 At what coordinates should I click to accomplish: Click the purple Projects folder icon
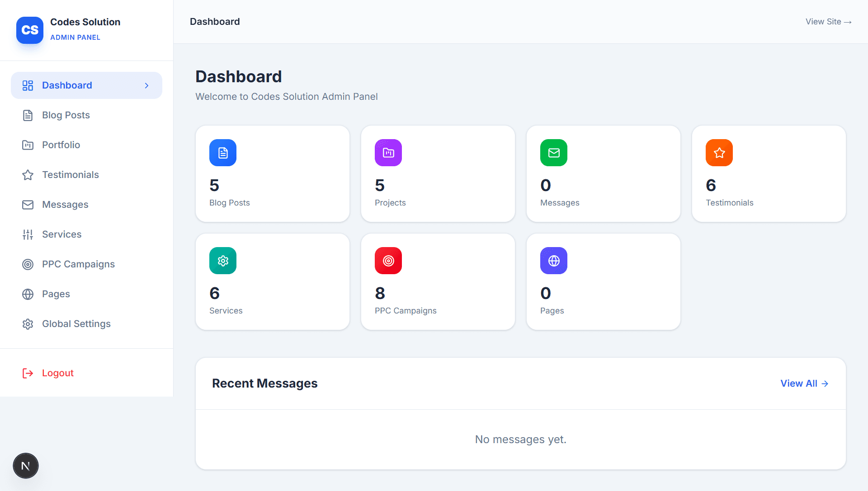click(388, 153)
